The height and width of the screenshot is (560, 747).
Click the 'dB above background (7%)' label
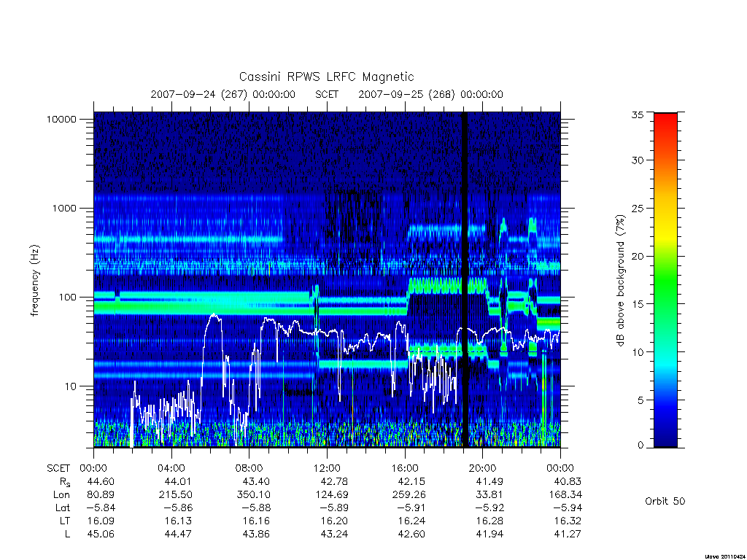(x=620, y=281)
